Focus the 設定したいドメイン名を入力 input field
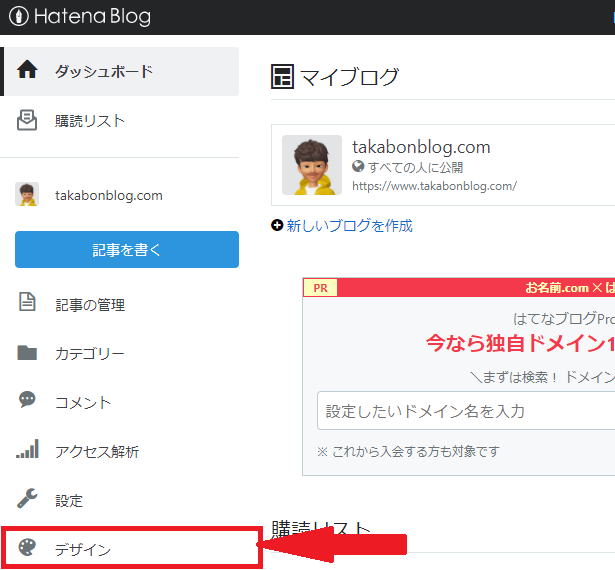This screenshot has width=615, height=570. pyautogui.click(x=466, y=411)
